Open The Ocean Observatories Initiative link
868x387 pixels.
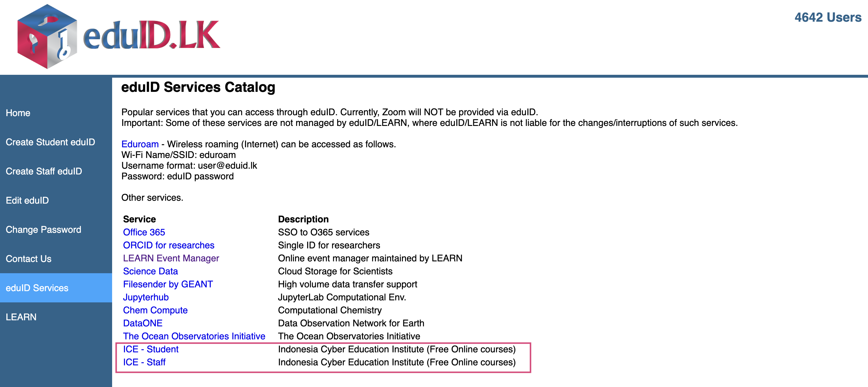pos(194,336)
